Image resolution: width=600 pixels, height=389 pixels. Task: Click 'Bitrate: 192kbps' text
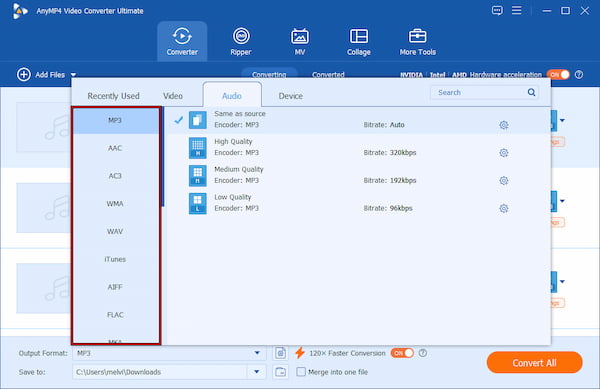(x=390, y=181)
